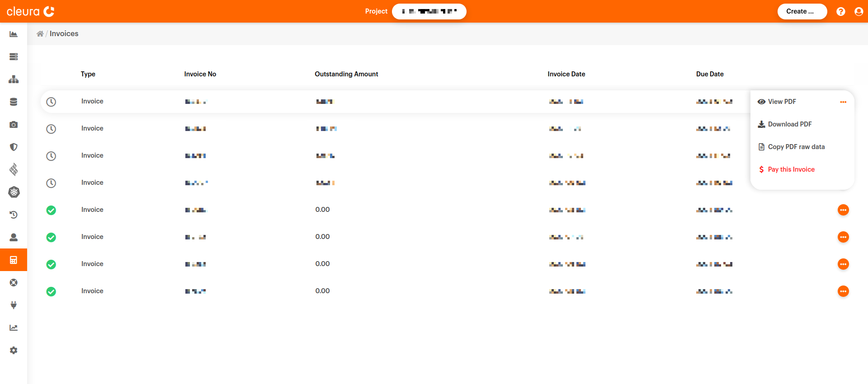Select View PDF from the menu
Screen dimensions: 868x384
[x=782, y=102]
